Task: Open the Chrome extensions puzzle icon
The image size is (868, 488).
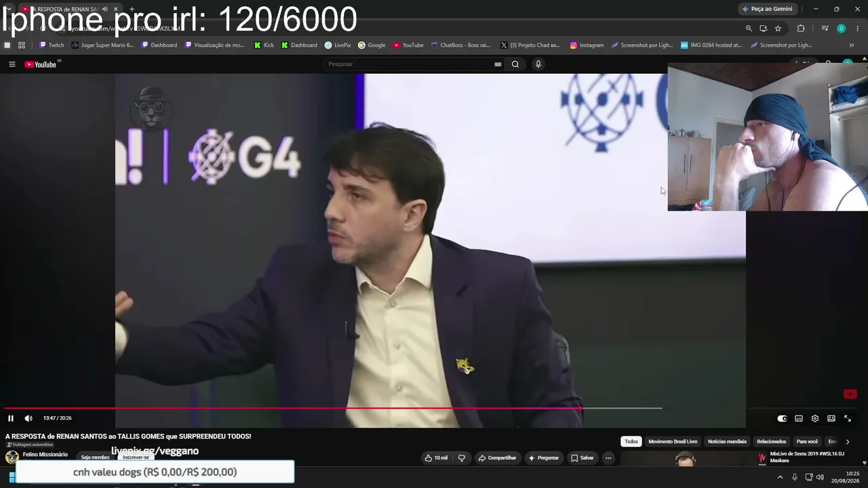Action: tap(801, 28)
